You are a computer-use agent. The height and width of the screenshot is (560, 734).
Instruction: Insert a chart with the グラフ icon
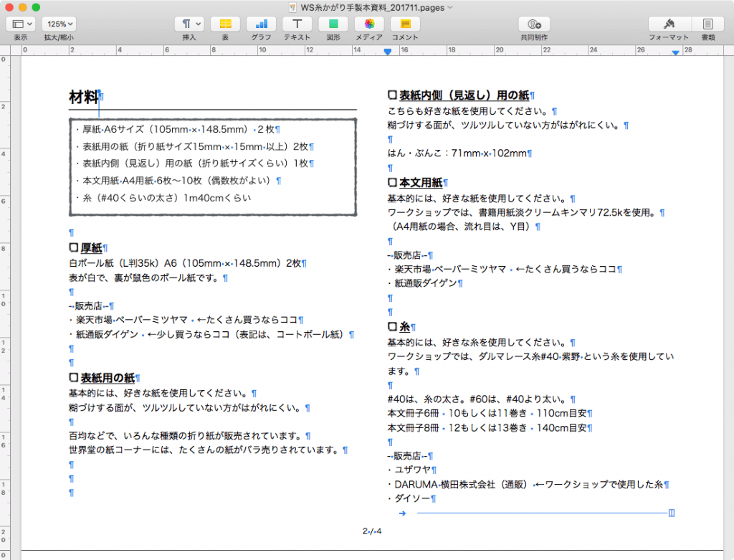coord(261,24)
